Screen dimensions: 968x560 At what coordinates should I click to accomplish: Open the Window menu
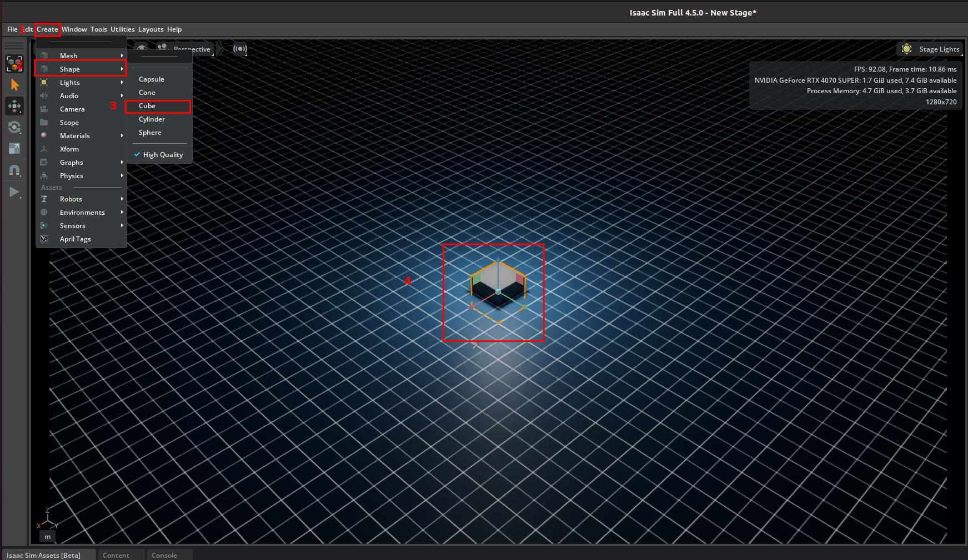point(74,29)
